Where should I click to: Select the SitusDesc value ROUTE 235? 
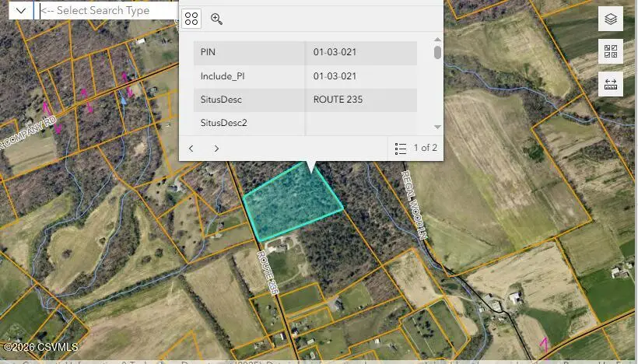point(338,100)
